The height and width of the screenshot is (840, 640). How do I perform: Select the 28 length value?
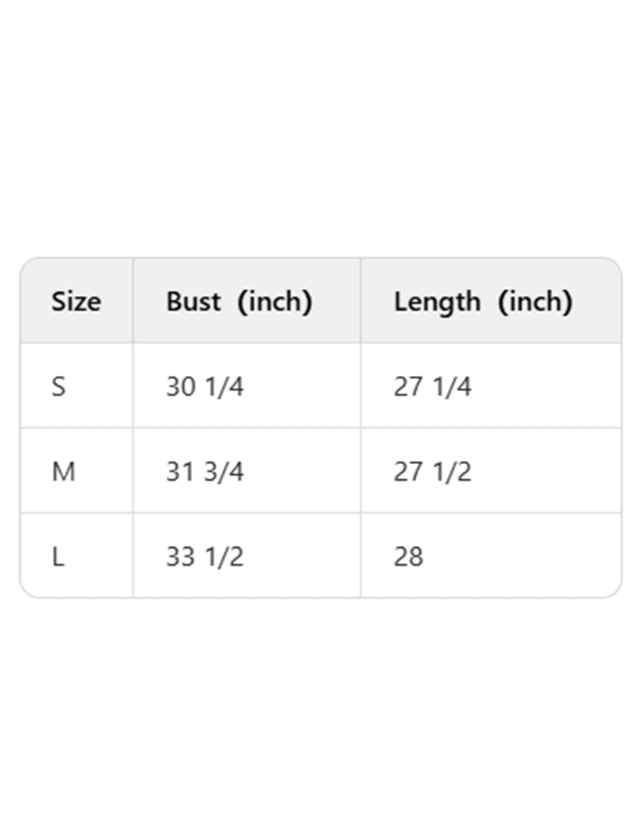click(x=408, y=557)
